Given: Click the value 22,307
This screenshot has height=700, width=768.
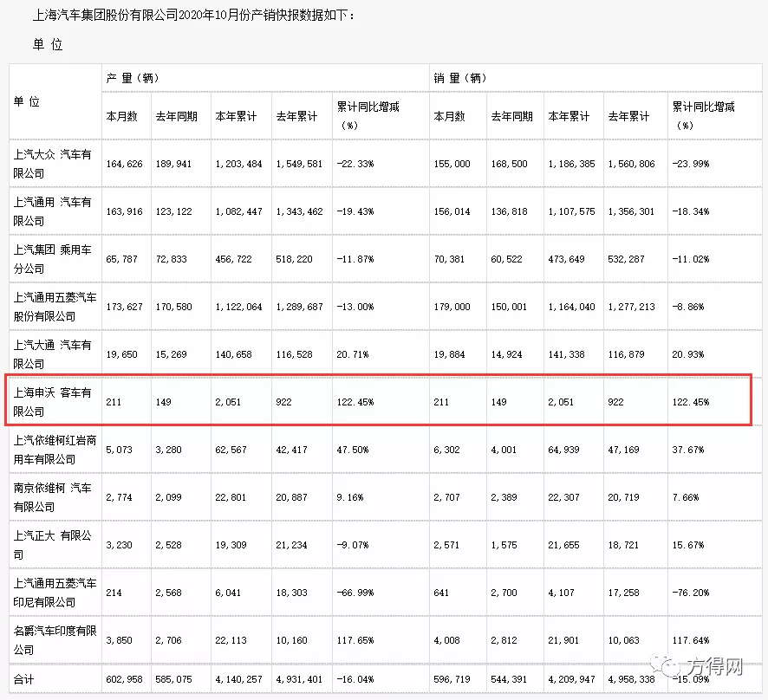Looking at the screenshot, I should (x=563, y=497).
